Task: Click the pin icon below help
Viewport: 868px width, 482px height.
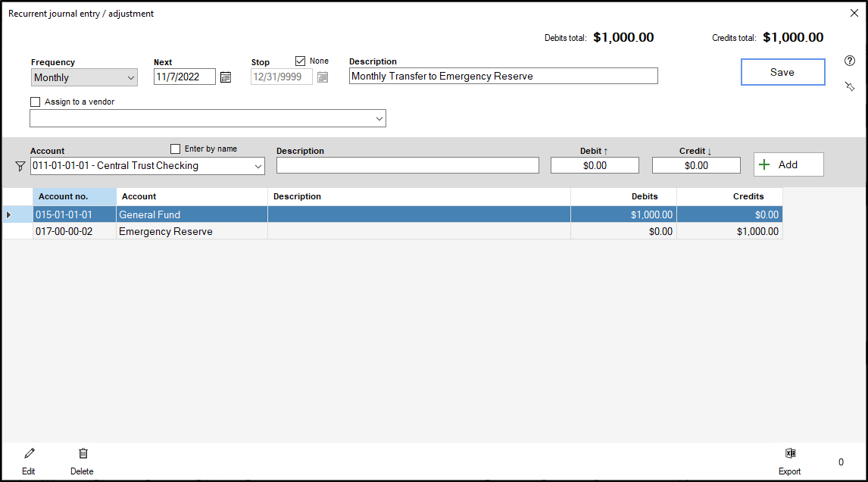Action: [849, 87]
